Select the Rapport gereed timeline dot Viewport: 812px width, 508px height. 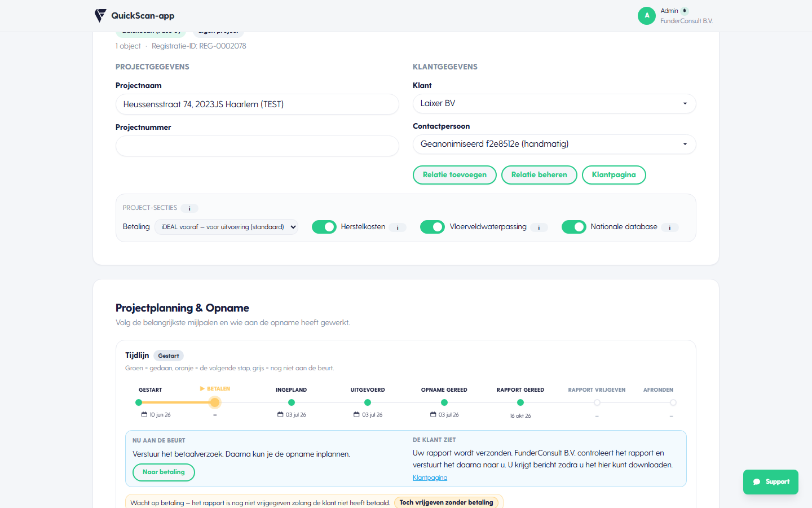pyautogui.click(x=520, y=402)
